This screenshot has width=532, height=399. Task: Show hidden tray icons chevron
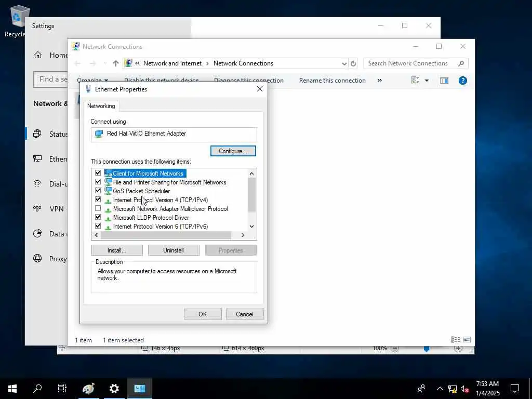440,389
